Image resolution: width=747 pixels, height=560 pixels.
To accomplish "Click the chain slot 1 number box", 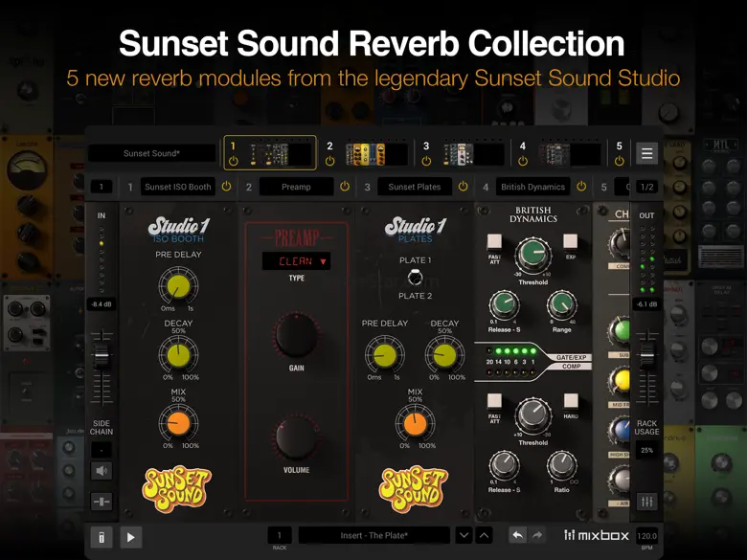I will [x=102, y=187].
